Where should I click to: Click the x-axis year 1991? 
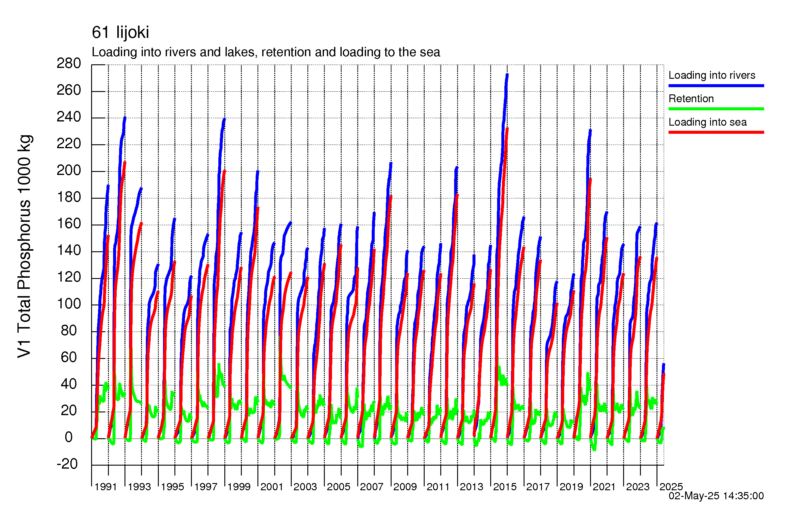106,487
